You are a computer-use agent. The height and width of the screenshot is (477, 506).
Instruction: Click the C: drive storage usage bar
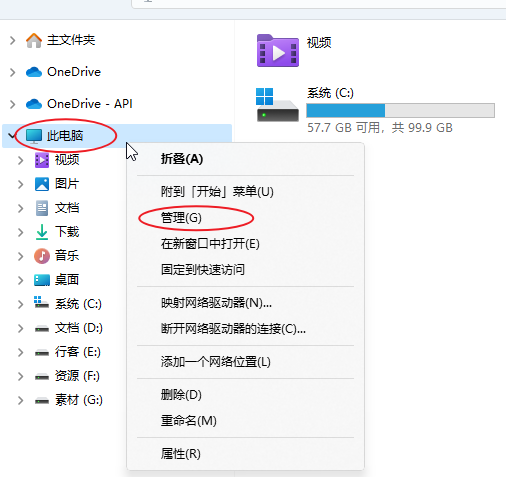400,111
